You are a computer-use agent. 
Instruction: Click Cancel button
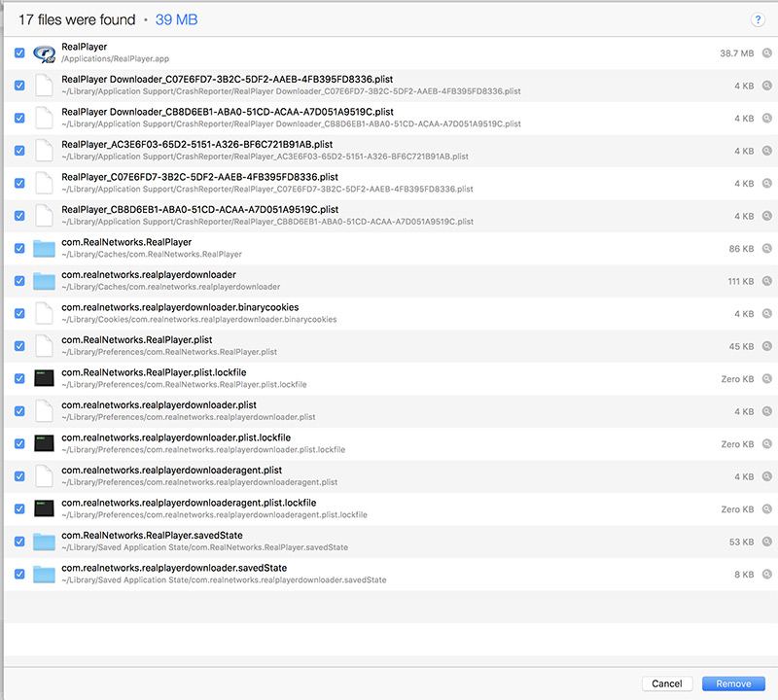click(x=667, y=683)
